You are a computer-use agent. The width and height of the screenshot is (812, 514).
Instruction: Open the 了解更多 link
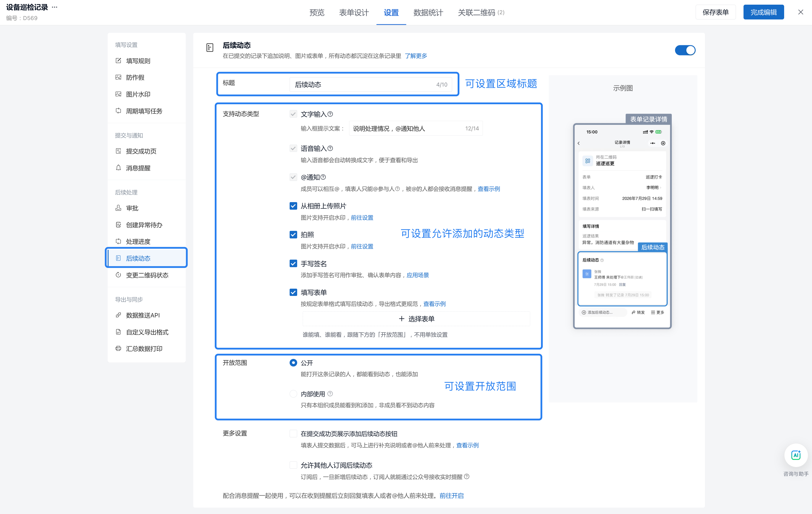416,56
